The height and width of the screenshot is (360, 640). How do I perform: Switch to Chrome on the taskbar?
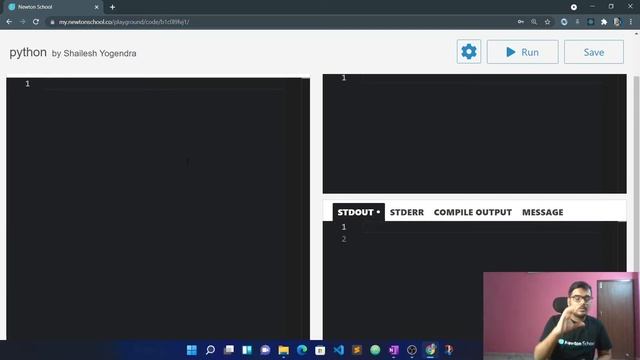coord(430,350)
